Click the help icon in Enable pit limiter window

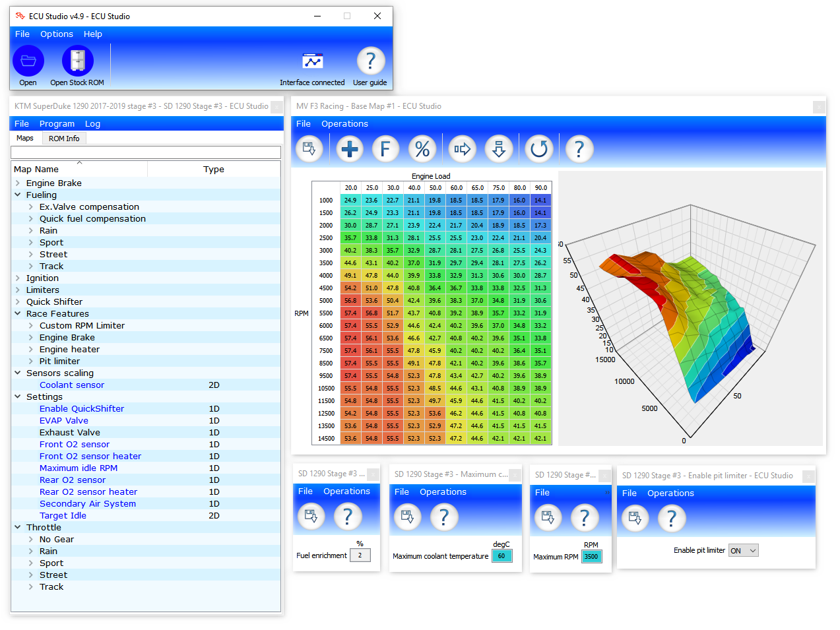click(671, 519)
